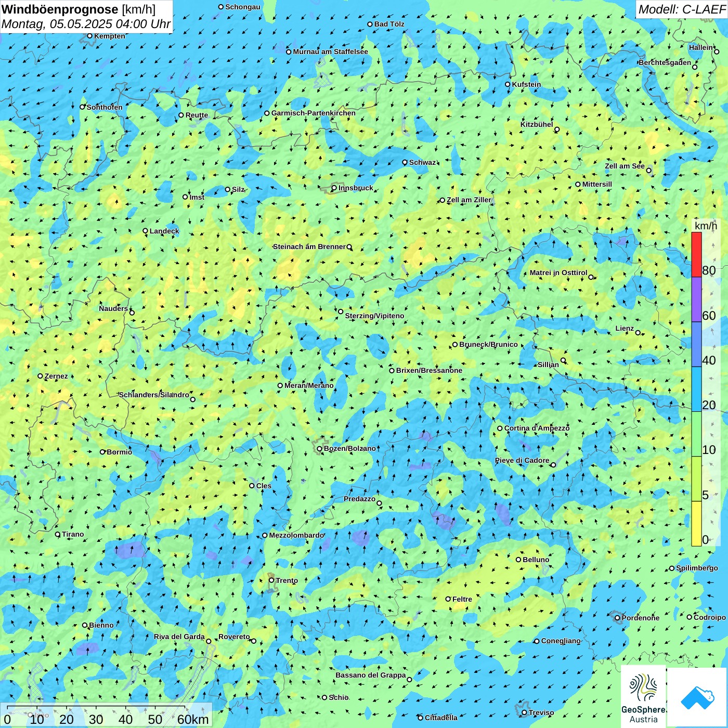Click the Cles location dot

(x=252, y=486)
